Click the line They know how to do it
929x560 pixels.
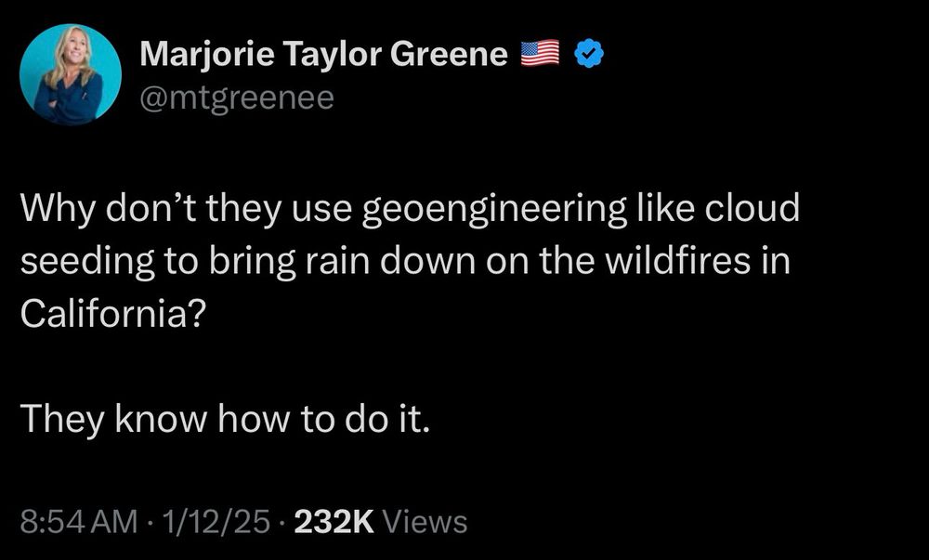tap(226, 419)
